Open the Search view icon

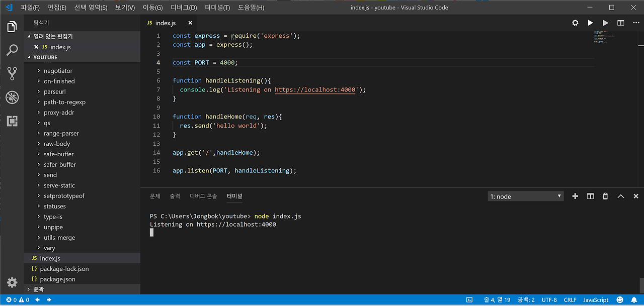click(x=12, y=50)
